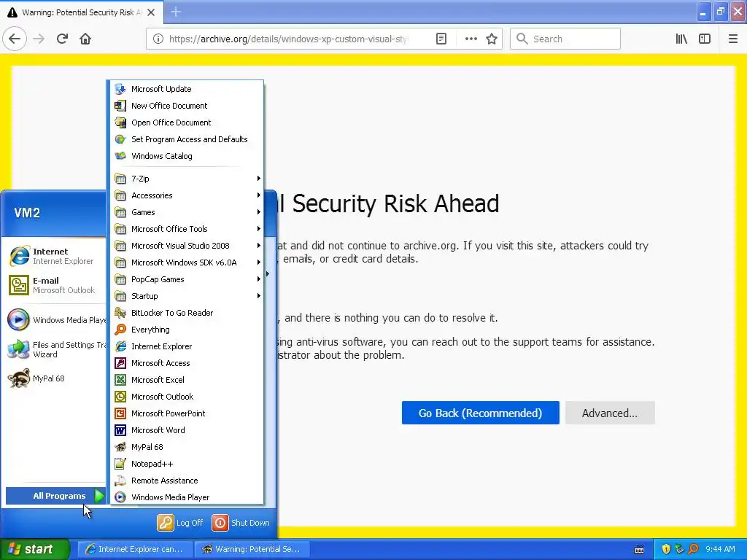Open pinned Internet Explorer in Start menu

tap(55, 256)
